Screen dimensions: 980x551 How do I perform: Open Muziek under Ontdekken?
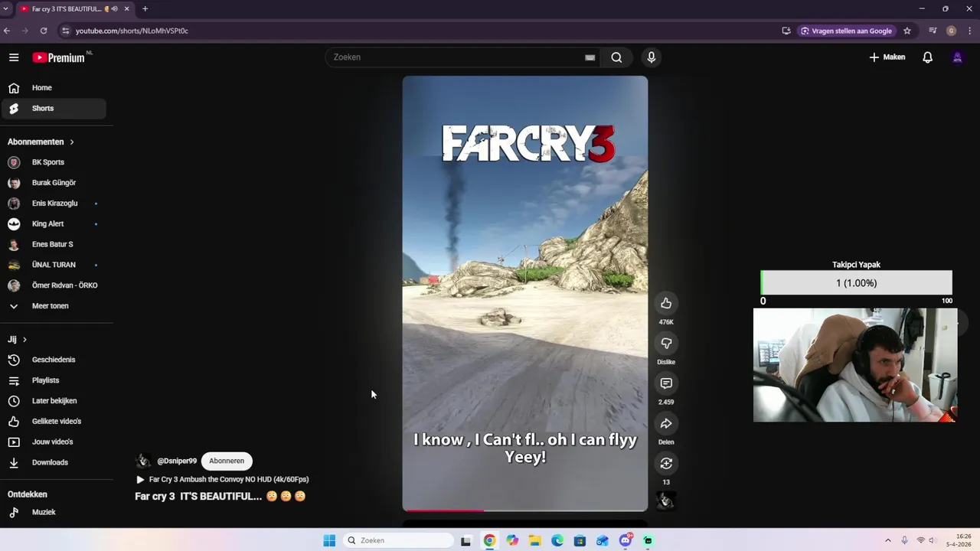[x=54, y=512]
